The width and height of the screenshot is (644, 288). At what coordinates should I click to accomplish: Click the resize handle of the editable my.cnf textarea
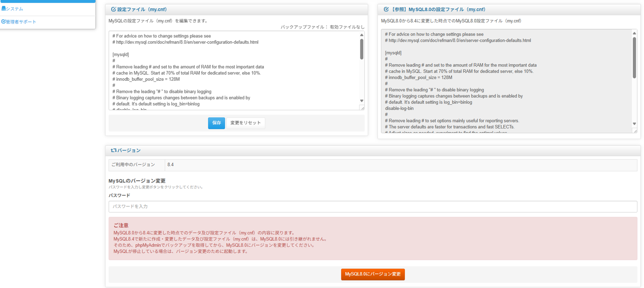coord(362,107)
